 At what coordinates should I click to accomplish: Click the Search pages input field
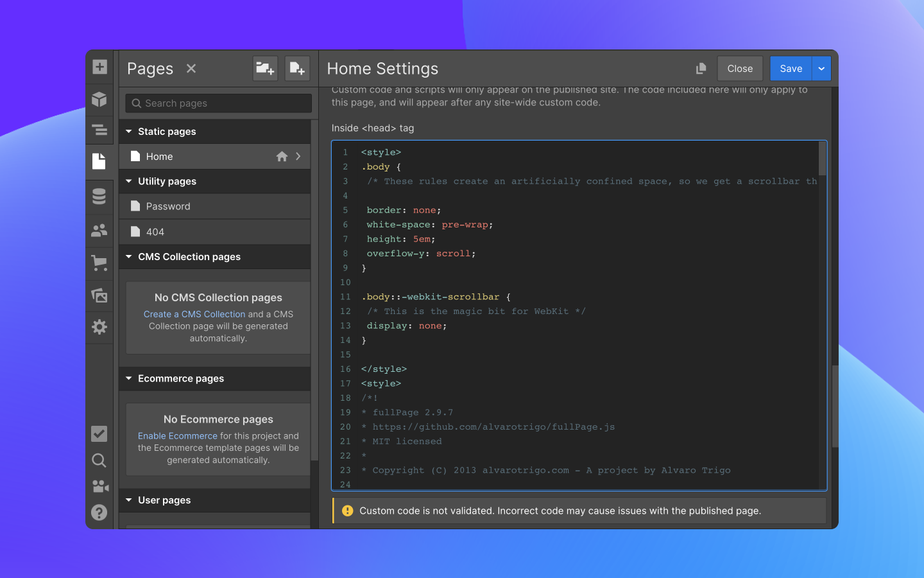point(218,103)
